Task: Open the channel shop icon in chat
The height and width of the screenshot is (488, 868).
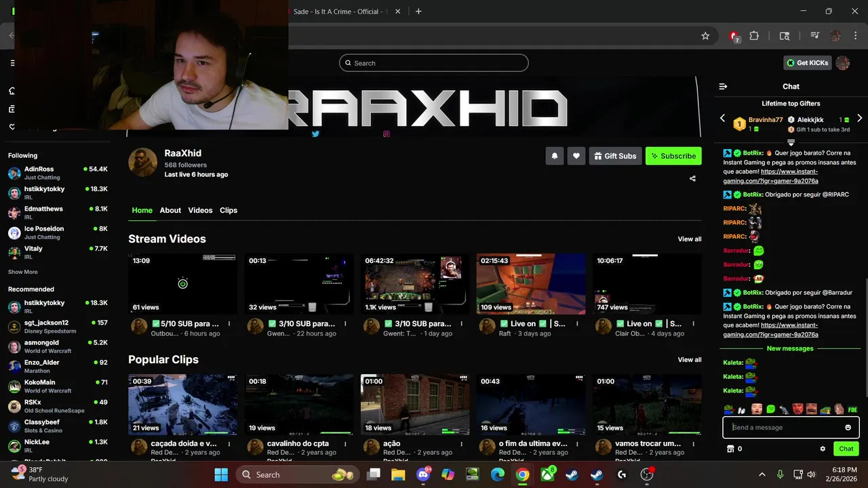Action: 730,449
